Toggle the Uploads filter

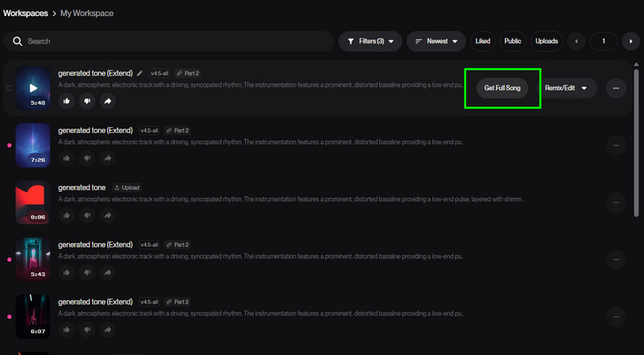[x=546, y=41]
